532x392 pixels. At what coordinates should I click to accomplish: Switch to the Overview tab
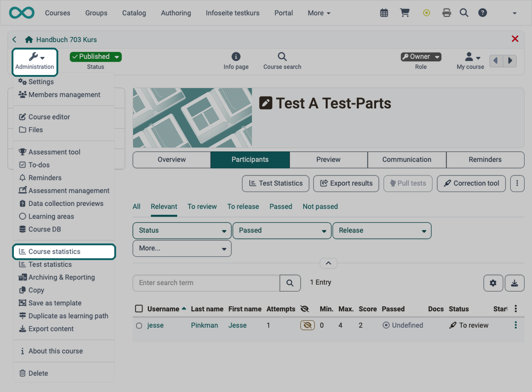[x=172, y=160]
